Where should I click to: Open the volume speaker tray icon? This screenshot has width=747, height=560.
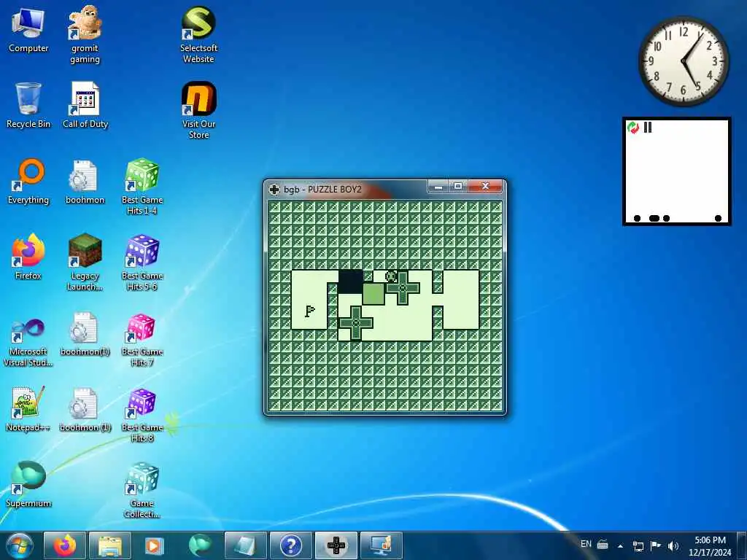pyautogui.click(x=673, y=545)
